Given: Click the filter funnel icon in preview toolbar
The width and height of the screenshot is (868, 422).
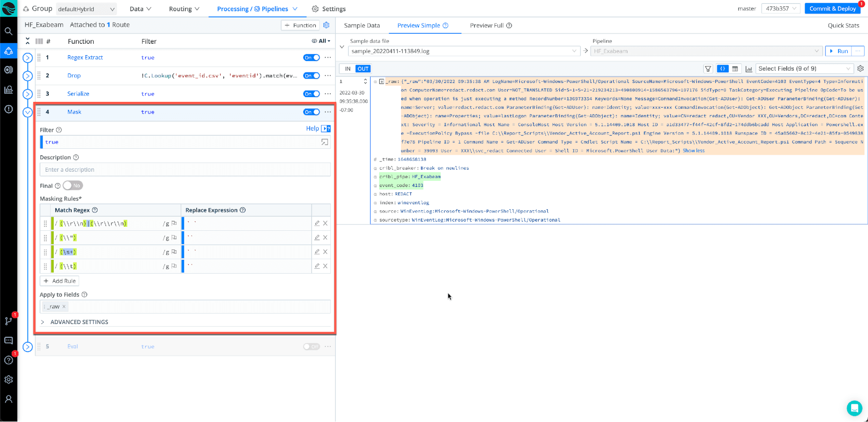Looking at the screenshot, I should [708, 69].
